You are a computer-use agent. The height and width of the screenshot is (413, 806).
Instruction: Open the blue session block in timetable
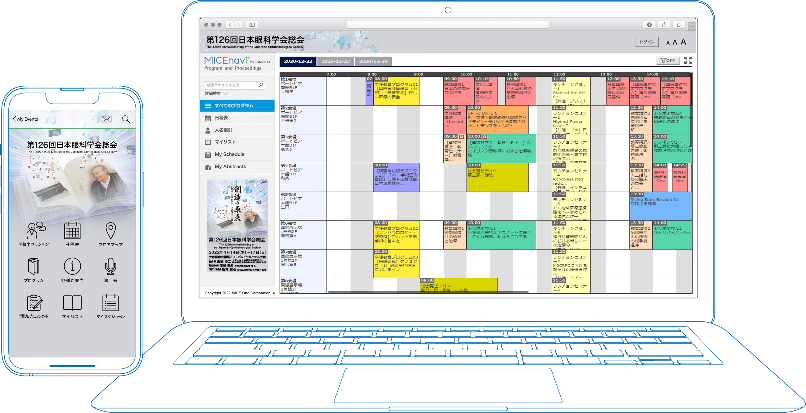[x=661, y=206]
